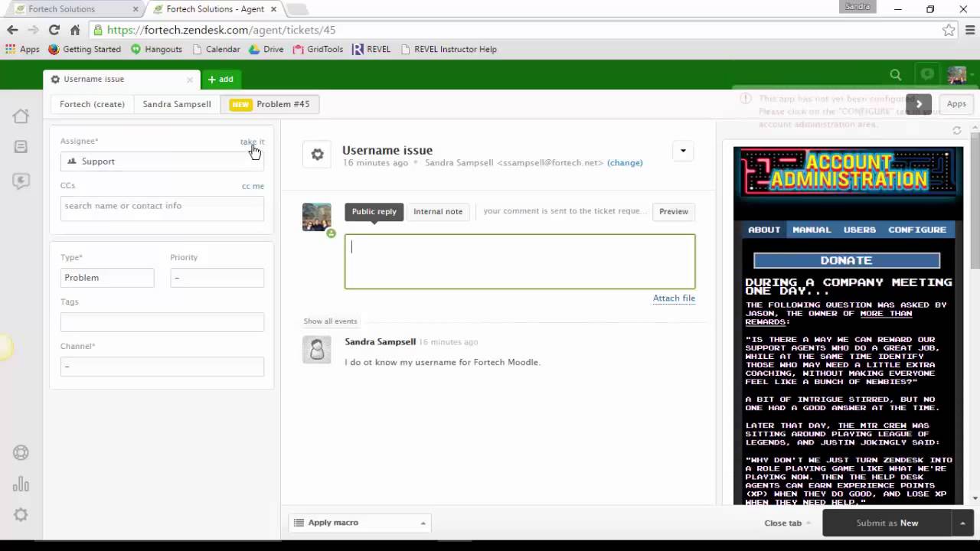Open the Reporting bar chart icon

tap(21, 484)
